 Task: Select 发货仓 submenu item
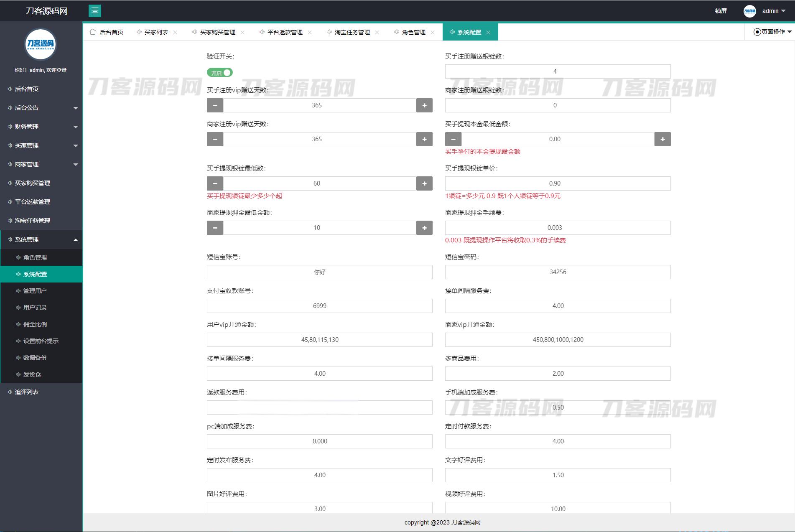(41, 374)
